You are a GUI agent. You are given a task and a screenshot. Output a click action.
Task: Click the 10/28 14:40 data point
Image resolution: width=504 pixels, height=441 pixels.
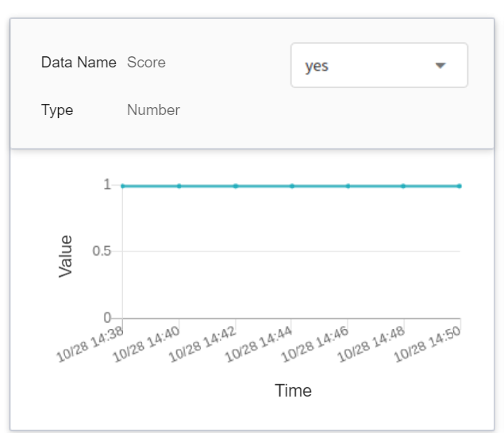(179, 186)
